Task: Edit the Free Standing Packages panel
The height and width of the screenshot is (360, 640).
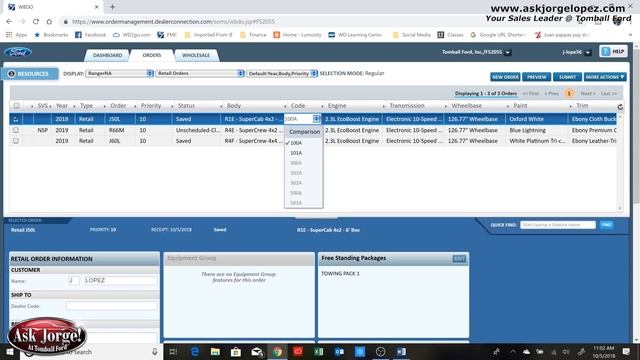Action: [x=459, y=259]
